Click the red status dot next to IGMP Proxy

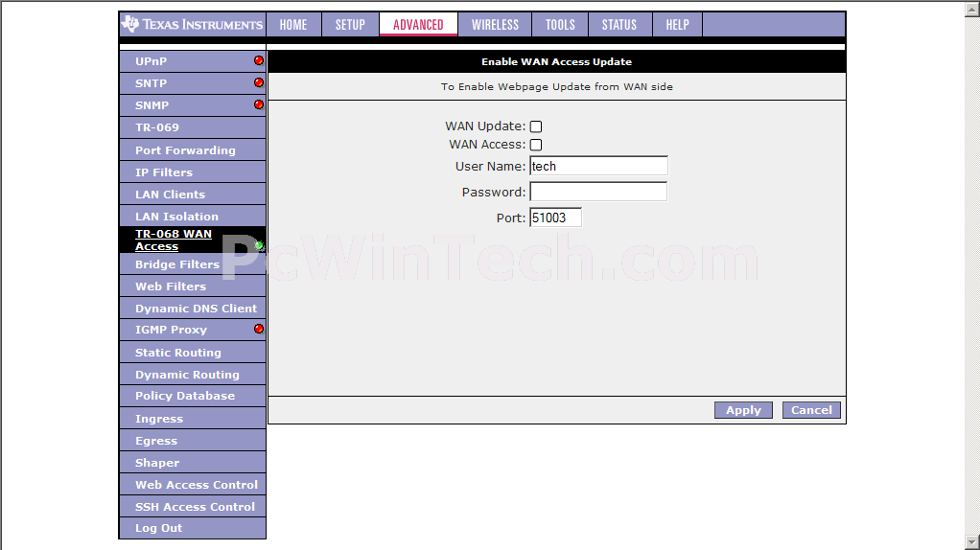[259, 329]
